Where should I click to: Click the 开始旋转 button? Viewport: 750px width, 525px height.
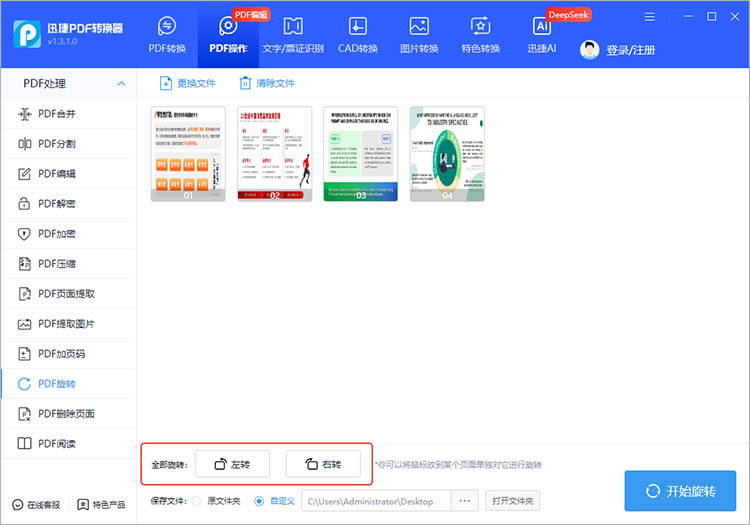click(680, 491)
